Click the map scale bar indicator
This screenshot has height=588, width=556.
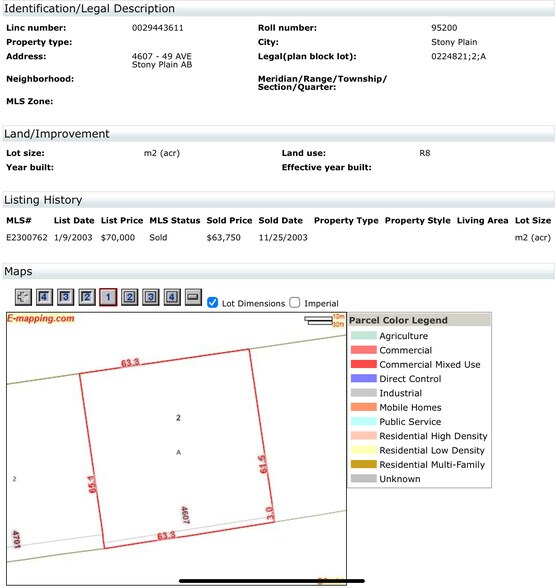point(318,320)
